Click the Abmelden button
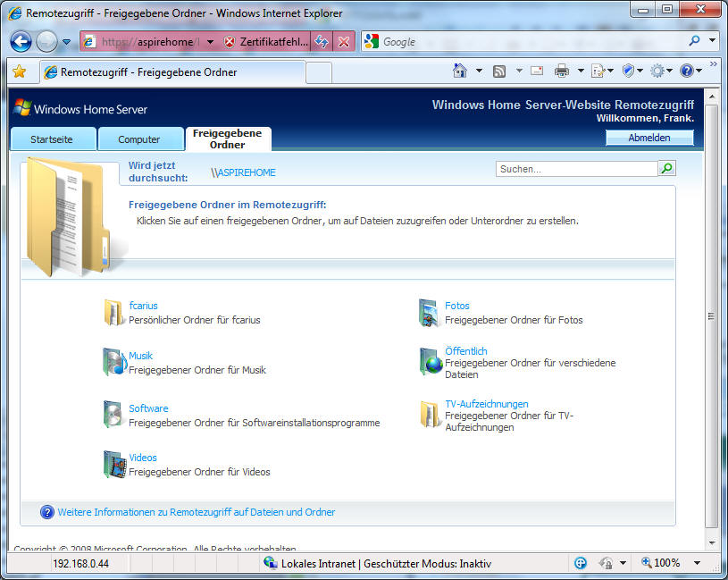Screen dimensions: 728x580 649,138
